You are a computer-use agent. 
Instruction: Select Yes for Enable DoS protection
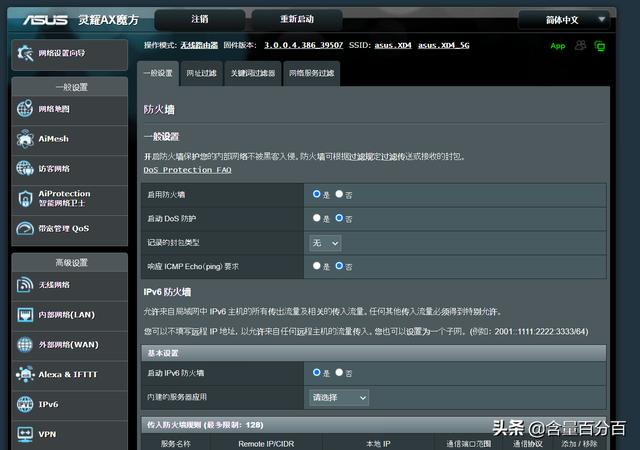(316, 218)
